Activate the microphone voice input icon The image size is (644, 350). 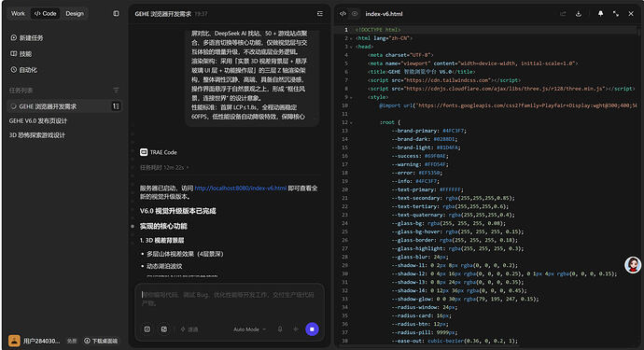point(280,329)
